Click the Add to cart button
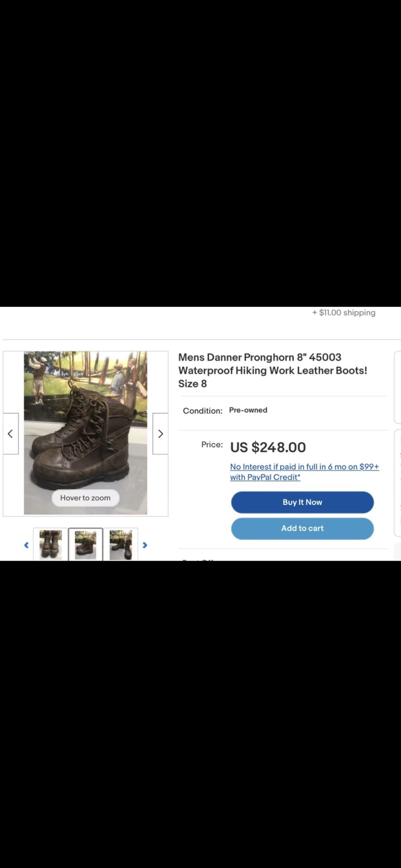 pos(302,528)
